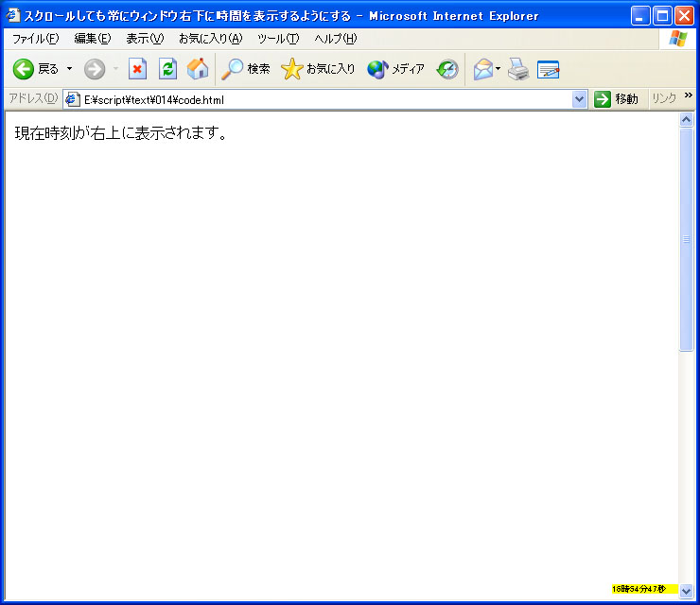Print the page with printer icon
The height and width of the screenshot is (605, 700).
517,69
